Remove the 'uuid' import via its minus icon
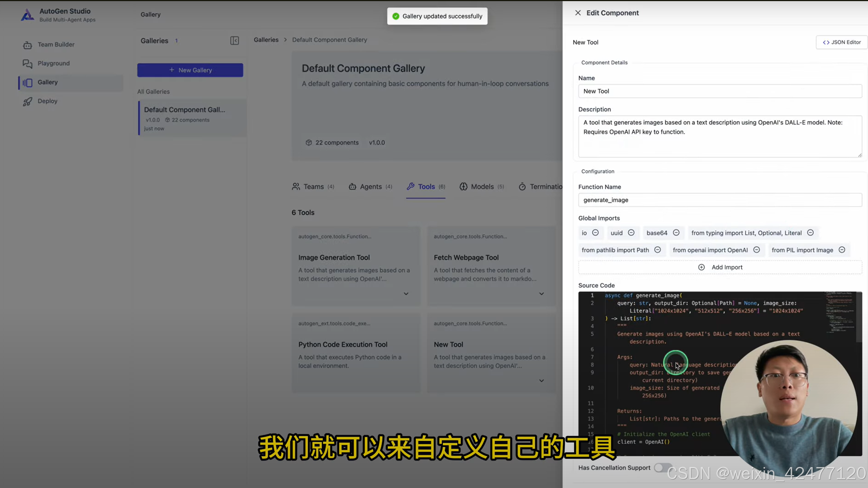 (x=631, y=233)
